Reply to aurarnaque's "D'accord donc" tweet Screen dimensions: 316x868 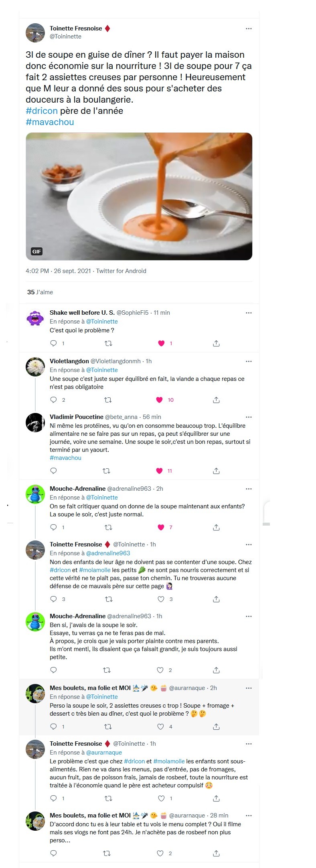(x=54, y=853)
